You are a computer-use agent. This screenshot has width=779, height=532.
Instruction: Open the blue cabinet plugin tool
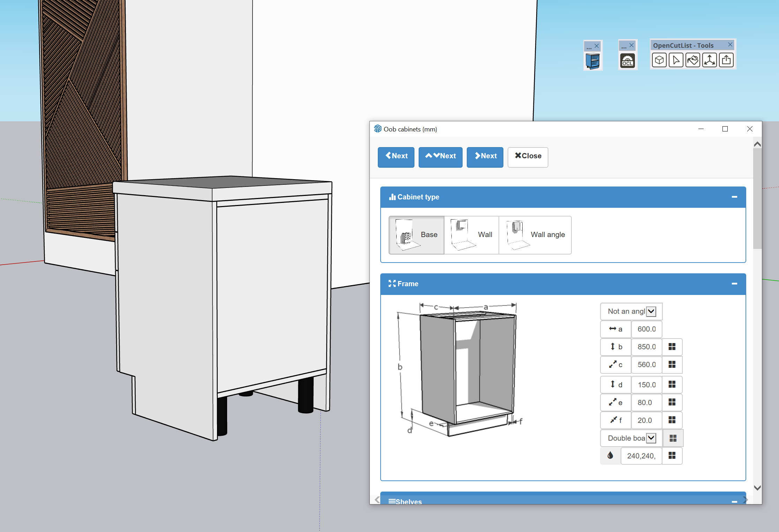[592, 61]
